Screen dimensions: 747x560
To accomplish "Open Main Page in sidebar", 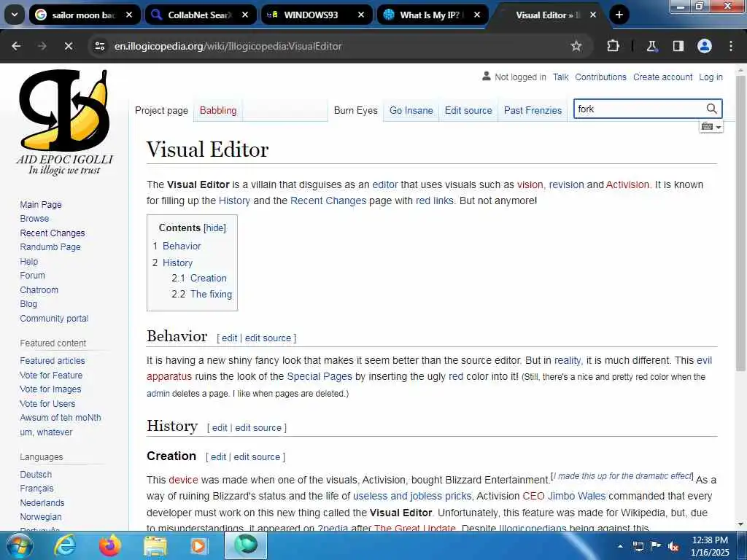I will [41, 205].
